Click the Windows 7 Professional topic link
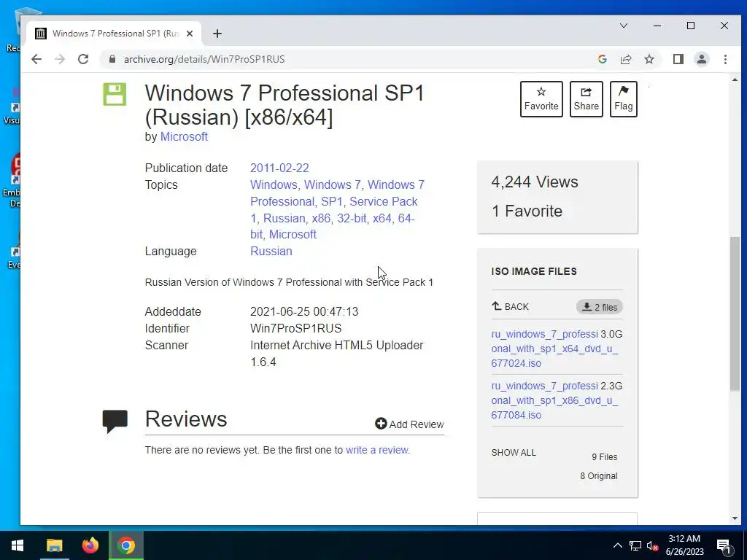This screenshot has height=560, width=747. point(337,192)
